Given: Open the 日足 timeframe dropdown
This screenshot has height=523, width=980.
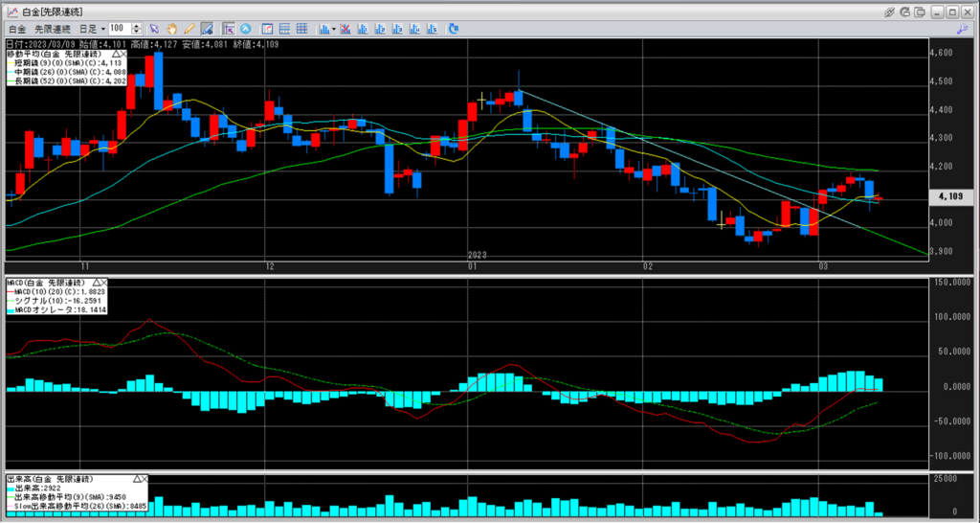Looking at the screenshot, I should click(x=93, y=29).
